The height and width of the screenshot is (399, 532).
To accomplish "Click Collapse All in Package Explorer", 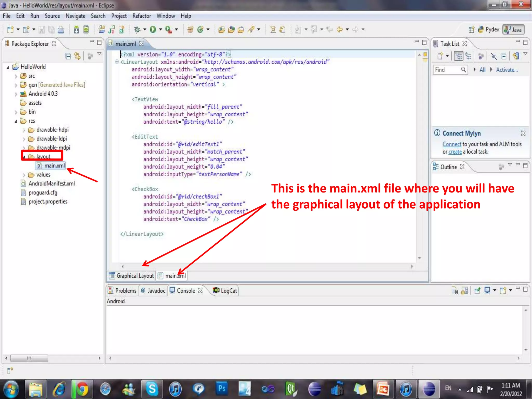I will (x=68, y=56).
